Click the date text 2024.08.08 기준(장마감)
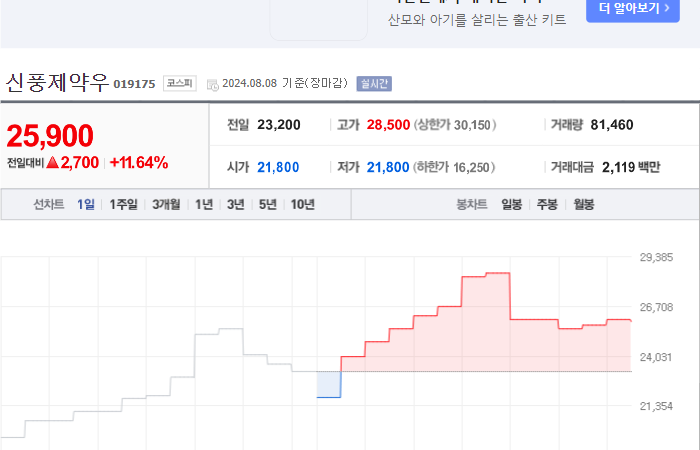The image size is (700, 450). [285, 83]
